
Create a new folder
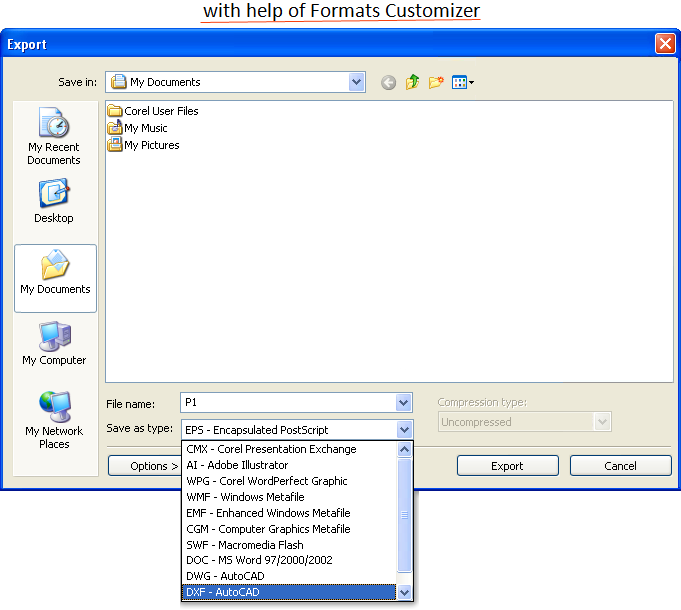436,83
